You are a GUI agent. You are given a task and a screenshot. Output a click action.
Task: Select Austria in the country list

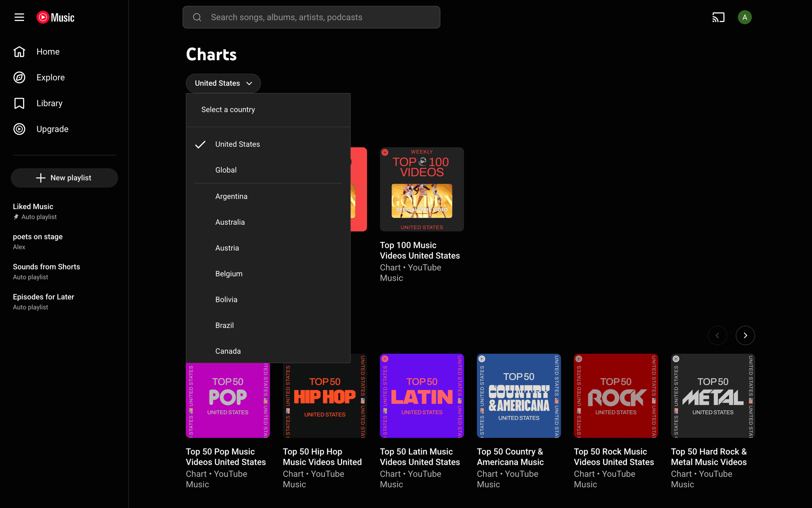click(x=268, y=248)
